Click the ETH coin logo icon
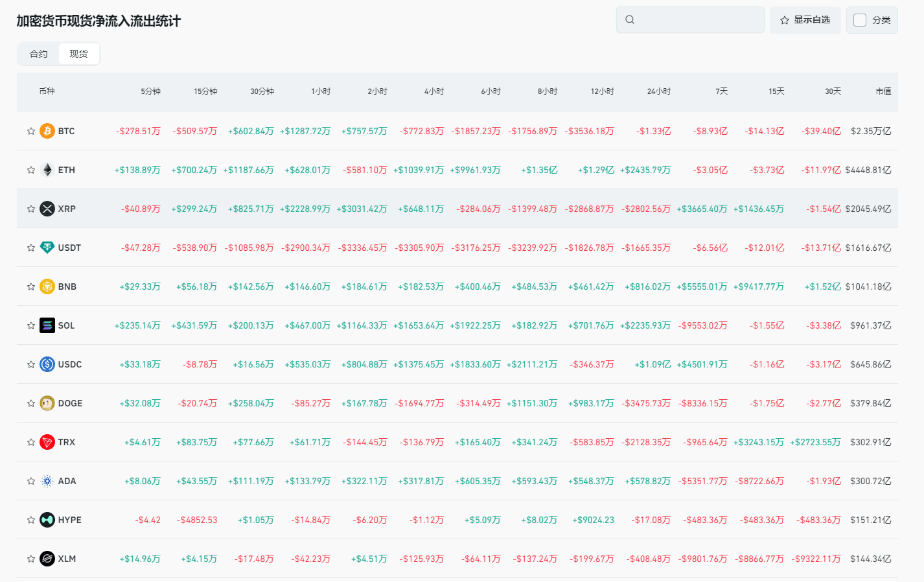Viewport: 924px width, 582px height. 47,170
